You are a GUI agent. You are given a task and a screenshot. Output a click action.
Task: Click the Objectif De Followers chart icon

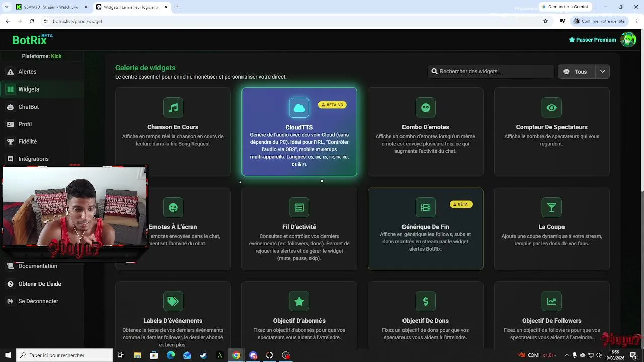[x=552, y=301]
